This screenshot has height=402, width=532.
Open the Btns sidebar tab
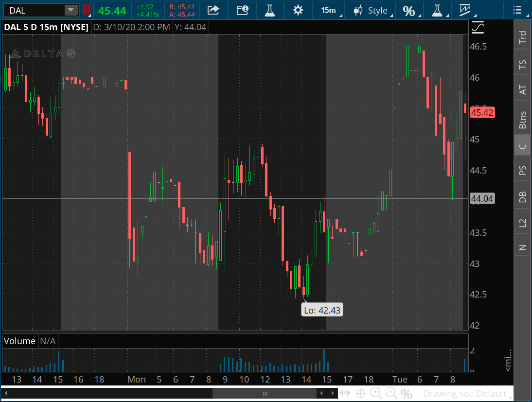coord(522,120)
